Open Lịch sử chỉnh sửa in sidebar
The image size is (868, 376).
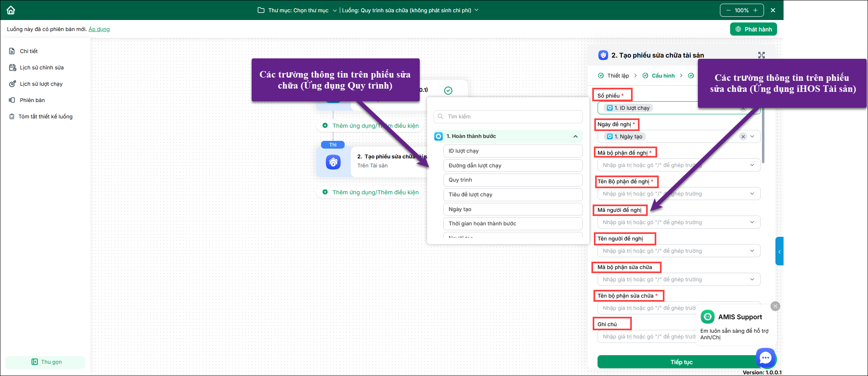click(42, 67)
